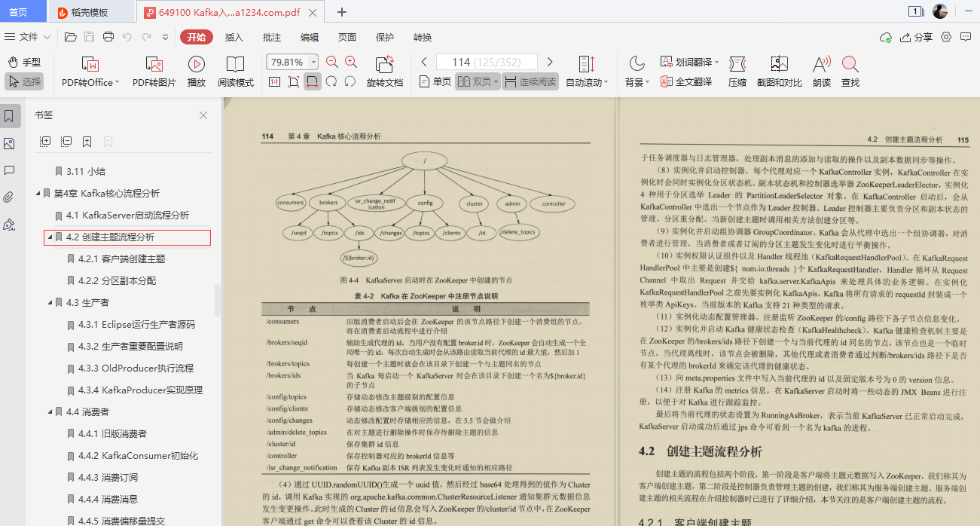Add a new bookmark icon
Screen dimensions: 980x526
click(x=87, y=141)
